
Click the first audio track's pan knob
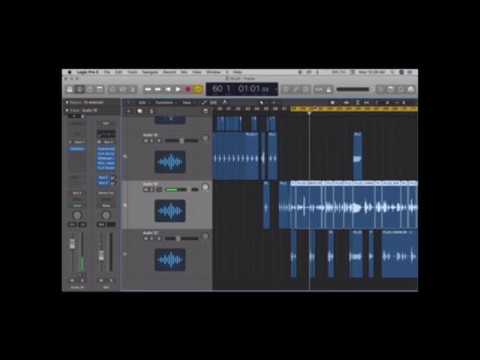click(205, 139)
